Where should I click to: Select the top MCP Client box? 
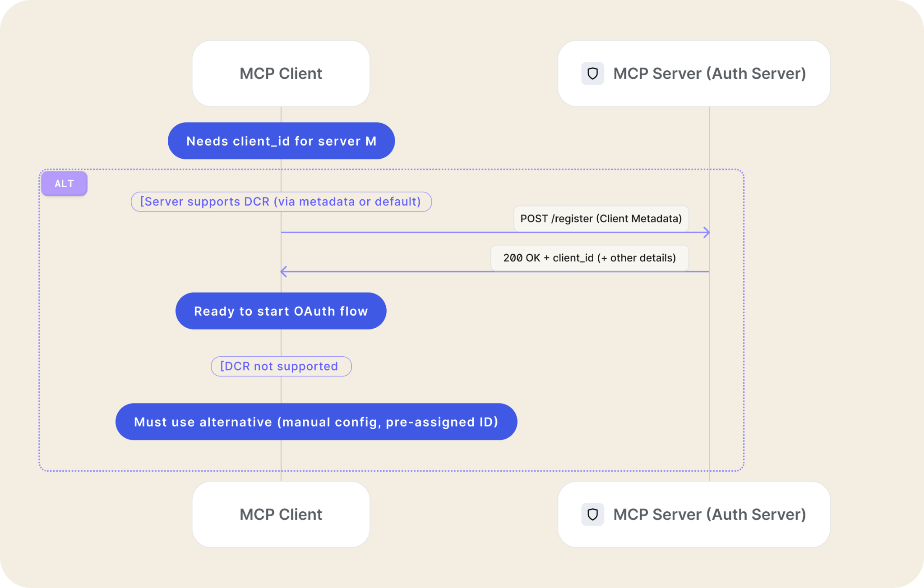(x=281, y=73)
